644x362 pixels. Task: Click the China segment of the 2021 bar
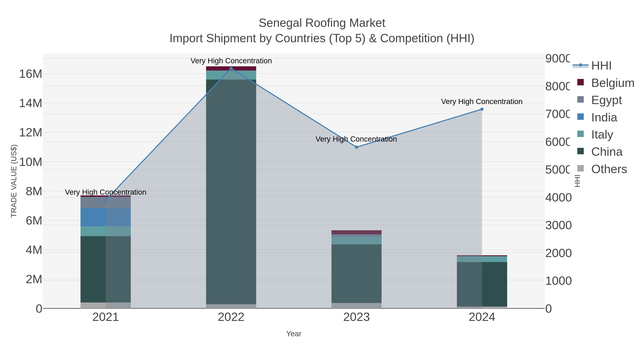point(106,269)
